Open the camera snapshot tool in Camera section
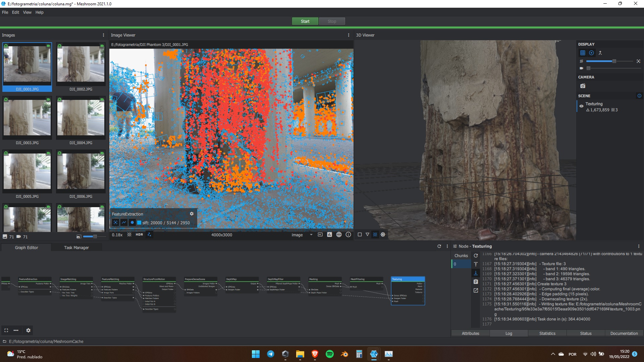Image resolution: width=644 pixels, height=362 pixels. coord(583,86)
